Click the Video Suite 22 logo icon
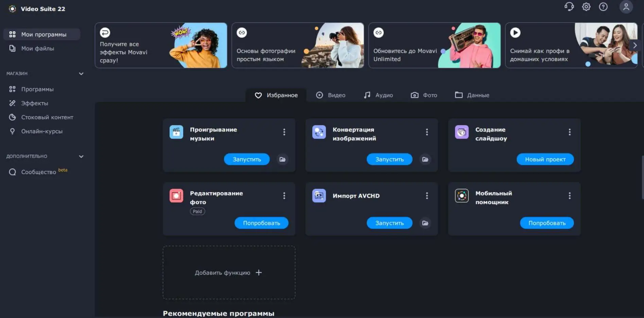Image resolution: width=644 pixels, height=318 pixels. [13, 9]
